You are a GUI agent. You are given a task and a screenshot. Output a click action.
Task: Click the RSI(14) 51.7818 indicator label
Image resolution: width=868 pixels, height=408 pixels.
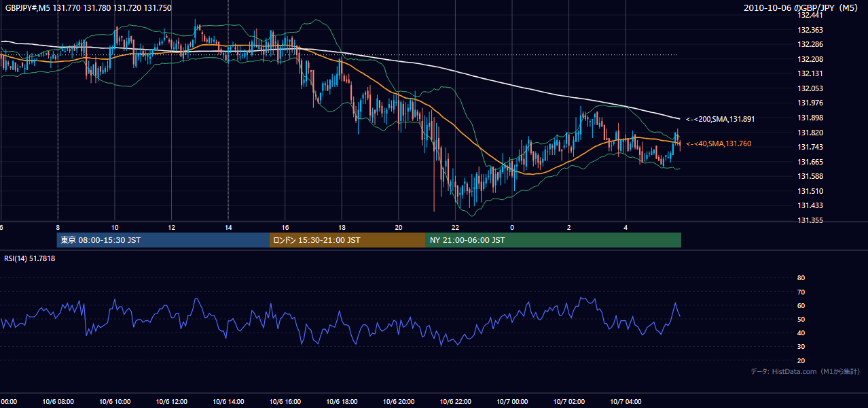(x=30, y=258)
